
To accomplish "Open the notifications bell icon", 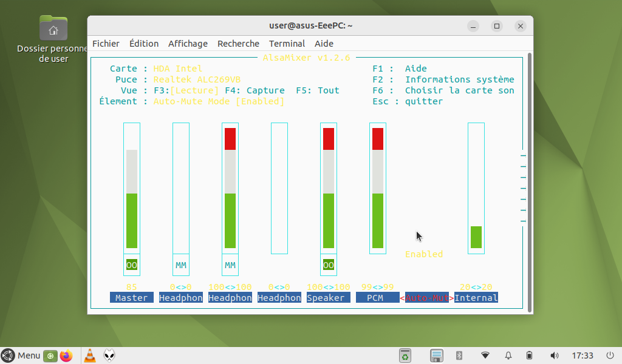I will coord(508,356).
